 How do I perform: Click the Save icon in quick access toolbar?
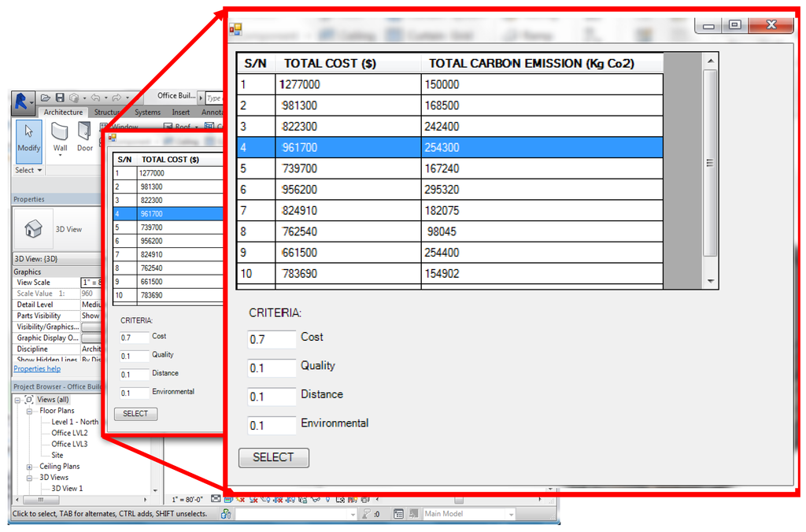(59, 98)
